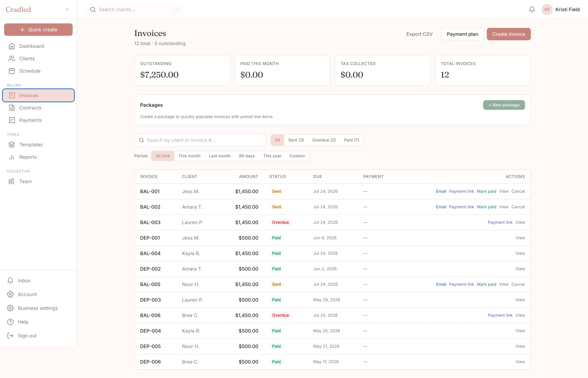Export invoices as CSV
The height and width of the screenshot is (378, 588).
(419, 34)
